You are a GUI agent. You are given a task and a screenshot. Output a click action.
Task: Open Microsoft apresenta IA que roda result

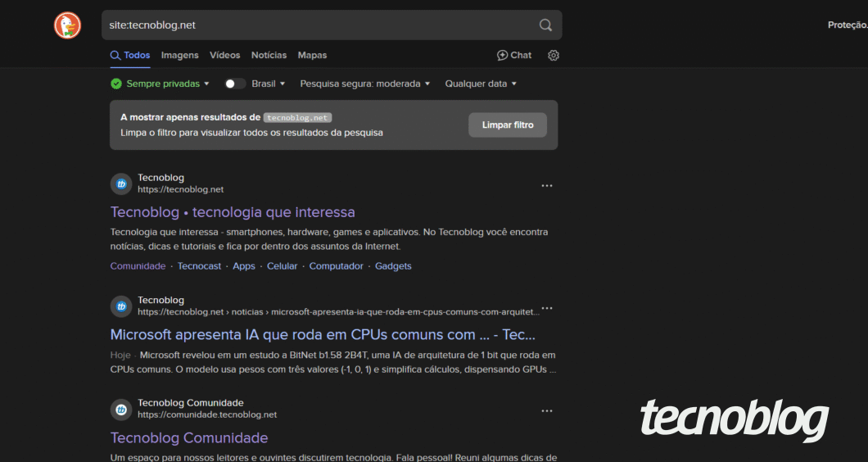[323, 334]
